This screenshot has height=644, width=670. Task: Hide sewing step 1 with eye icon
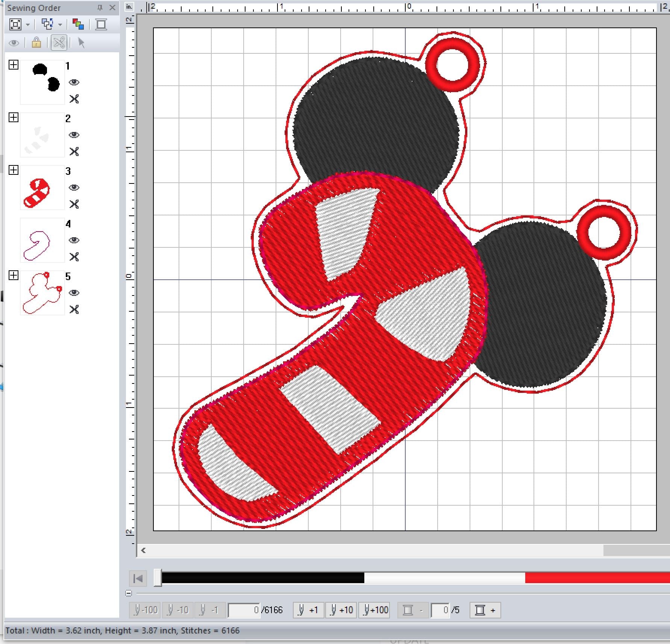tap(74, 82)
